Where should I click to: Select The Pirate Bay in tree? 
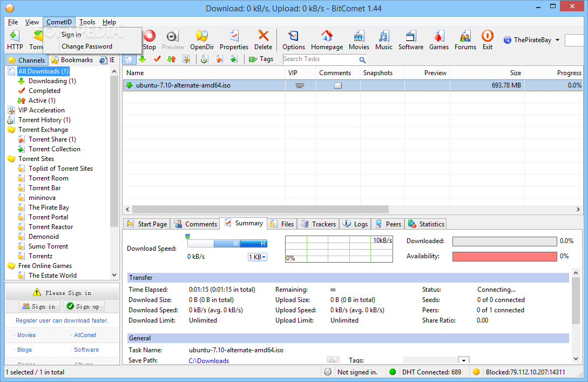[49, 207]
